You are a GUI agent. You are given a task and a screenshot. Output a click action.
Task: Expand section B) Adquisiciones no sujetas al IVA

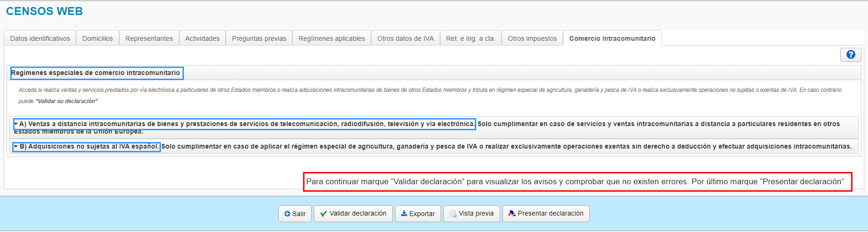pos(86,147)
